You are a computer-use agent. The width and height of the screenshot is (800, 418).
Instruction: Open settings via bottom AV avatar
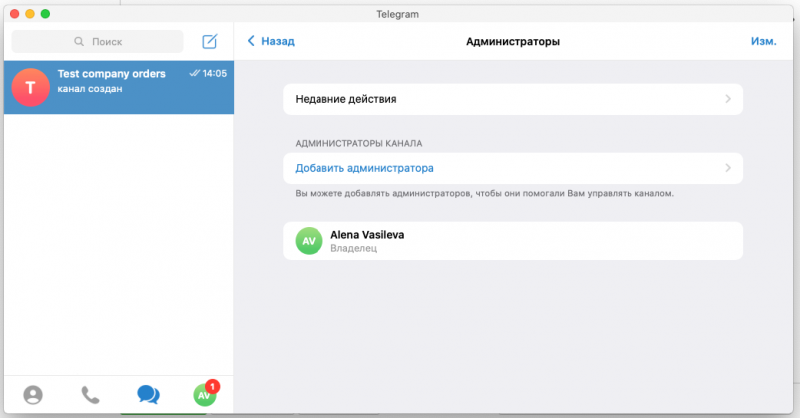click(x=204, y=395)
